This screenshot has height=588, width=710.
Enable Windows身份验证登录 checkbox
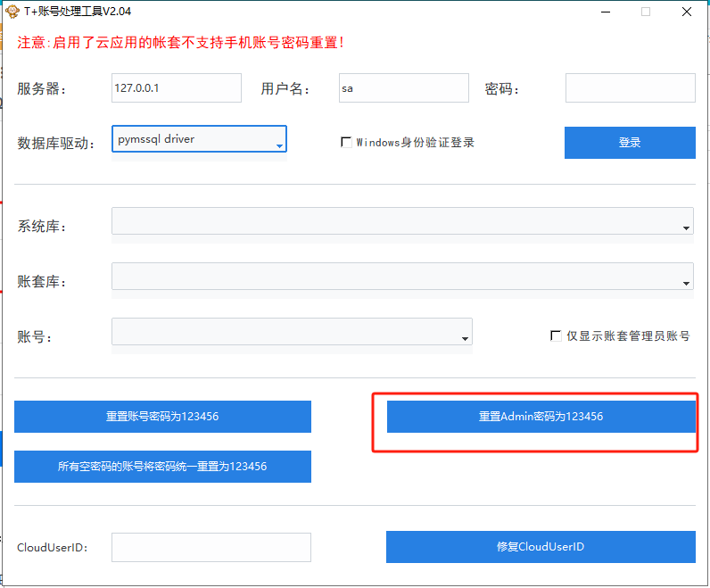coord(346,142)
